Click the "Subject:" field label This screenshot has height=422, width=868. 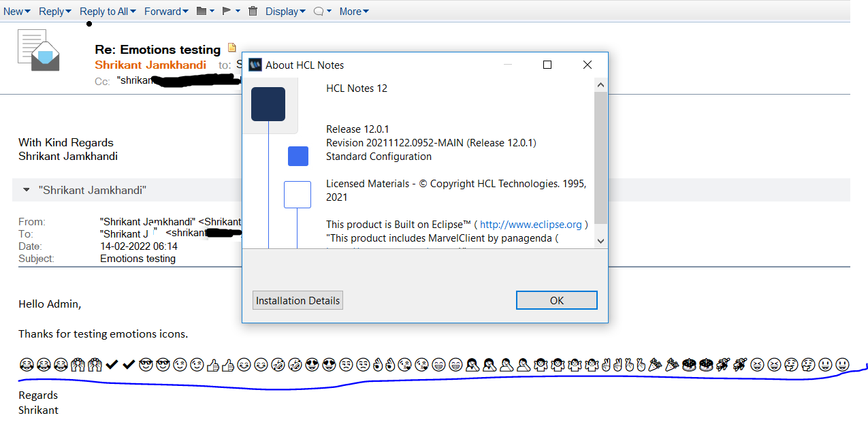click(36, 259)
